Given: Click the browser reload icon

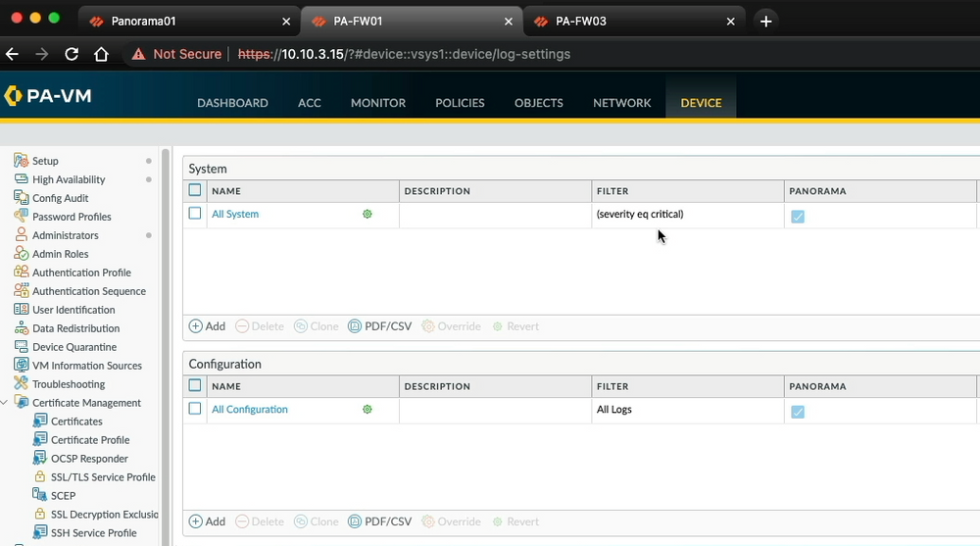Looking at the screenshot, I should 72,54.
